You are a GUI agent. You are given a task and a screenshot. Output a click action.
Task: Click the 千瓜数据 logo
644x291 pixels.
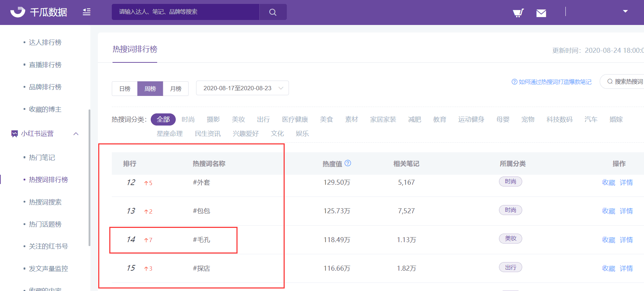(x=39, y=12)
